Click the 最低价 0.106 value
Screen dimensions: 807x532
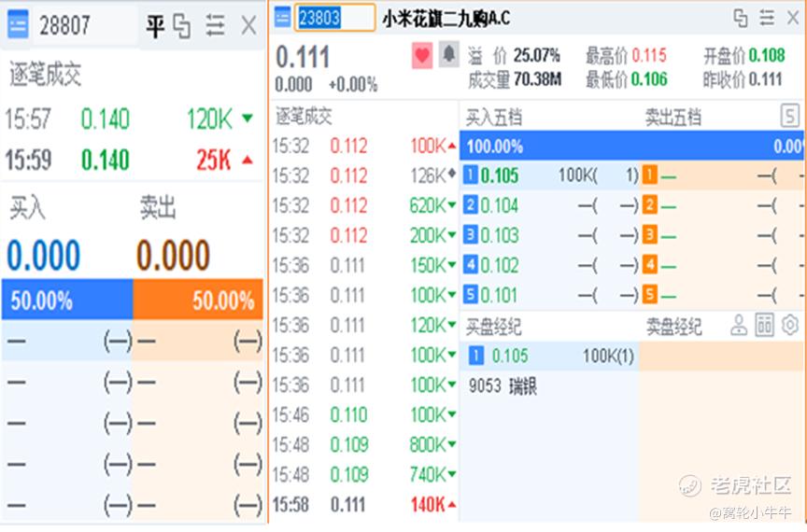[649, 79]
